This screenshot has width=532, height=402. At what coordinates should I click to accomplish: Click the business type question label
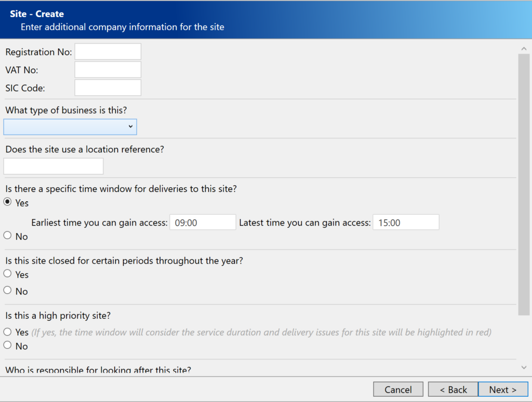click(x=66, y=110)
